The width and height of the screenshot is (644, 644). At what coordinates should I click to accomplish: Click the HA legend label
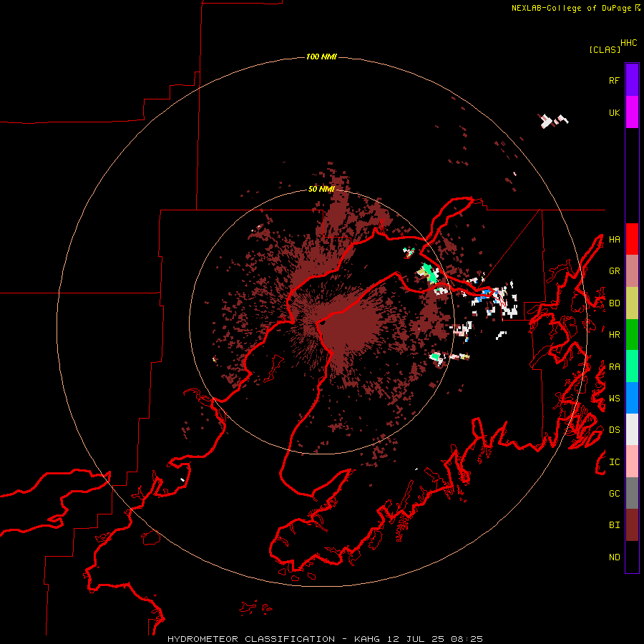point(614,240)
